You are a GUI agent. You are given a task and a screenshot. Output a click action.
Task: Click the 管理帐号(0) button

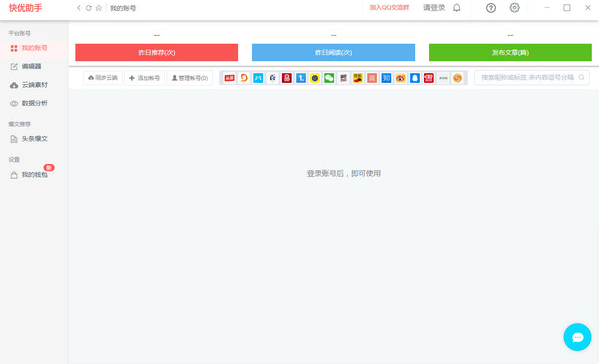coord(190,78)
